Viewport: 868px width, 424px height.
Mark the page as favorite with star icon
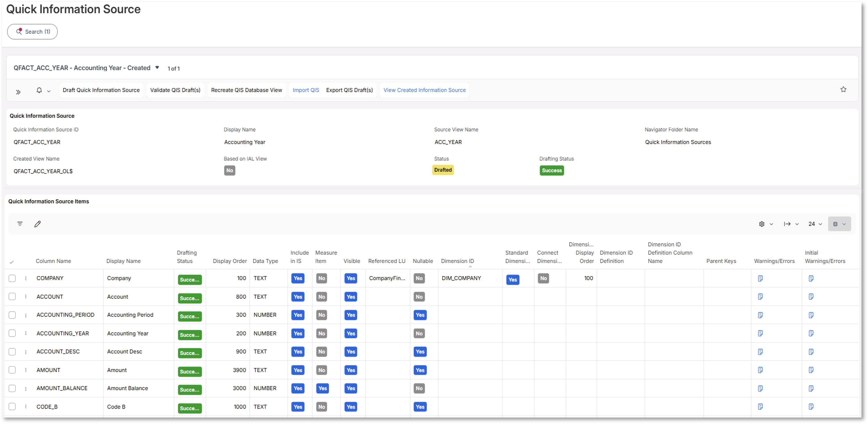click(843, 89)
